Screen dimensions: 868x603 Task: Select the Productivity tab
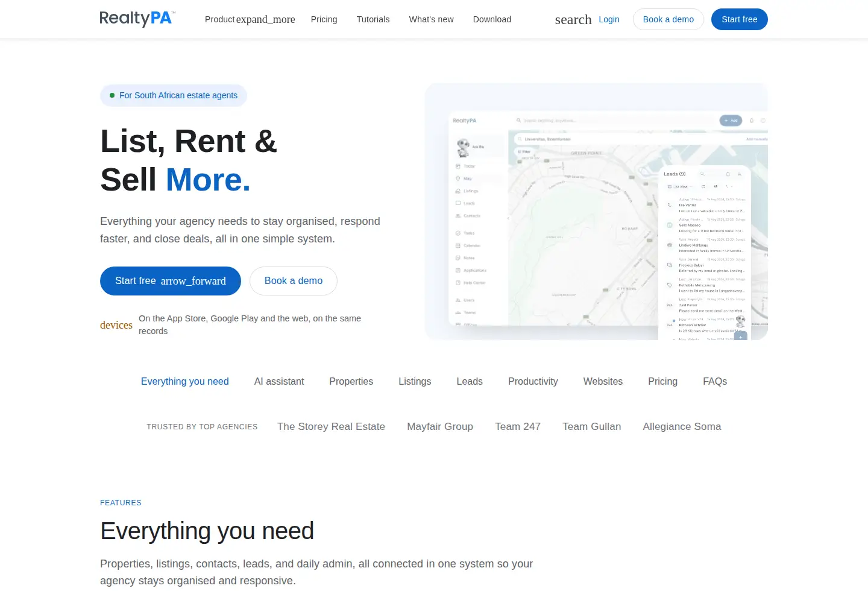coord(533,382)
